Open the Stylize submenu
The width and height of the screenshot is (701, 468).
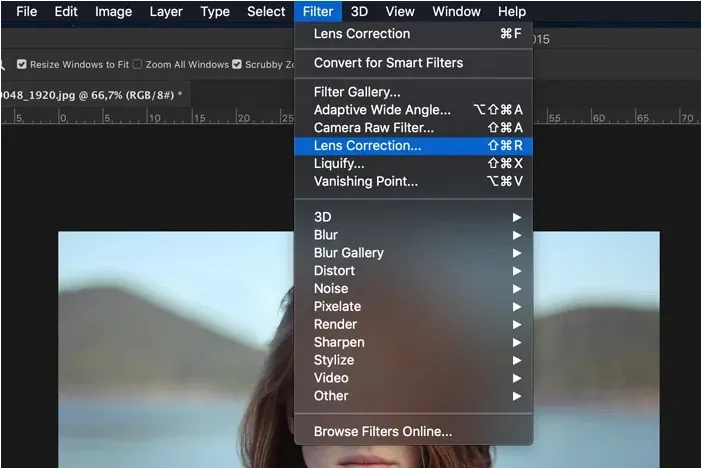334,360
